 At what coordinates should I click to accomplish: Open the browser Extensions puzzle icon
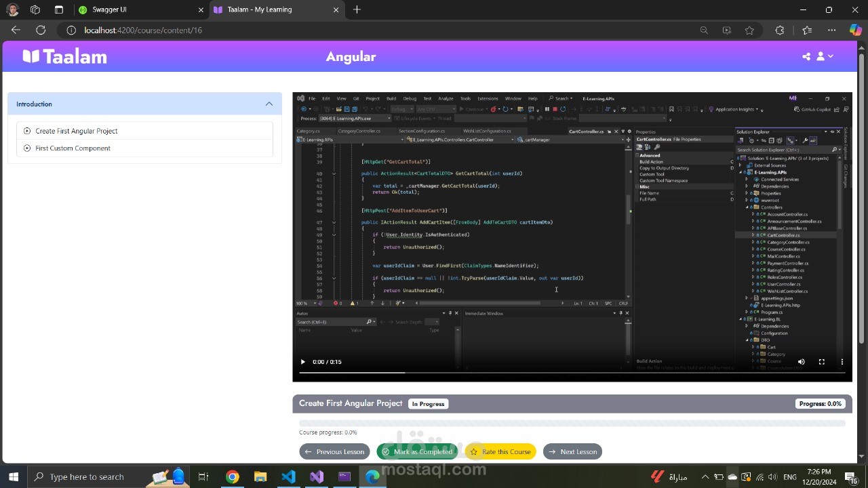pos(780,30)
